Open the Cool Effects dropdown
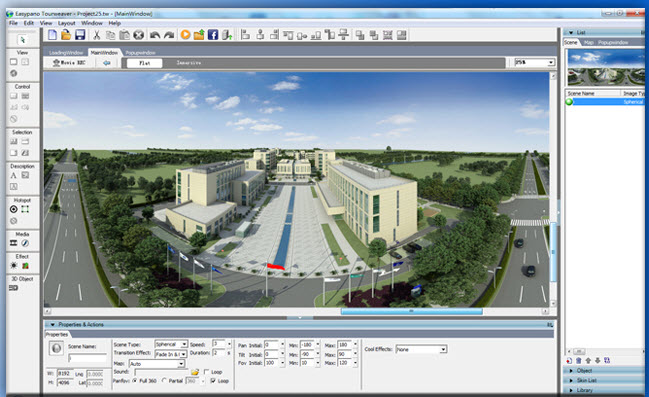Screen dimensions: 649x397 pyautogui.click(x=421, y=349)
